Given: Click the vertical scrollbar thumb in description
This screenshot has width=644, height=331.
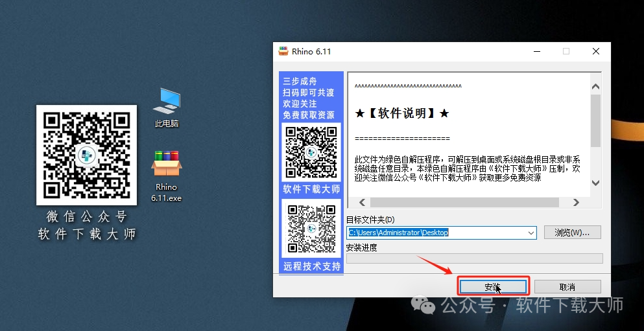Looking at the screenshot, I should [596, 120].
